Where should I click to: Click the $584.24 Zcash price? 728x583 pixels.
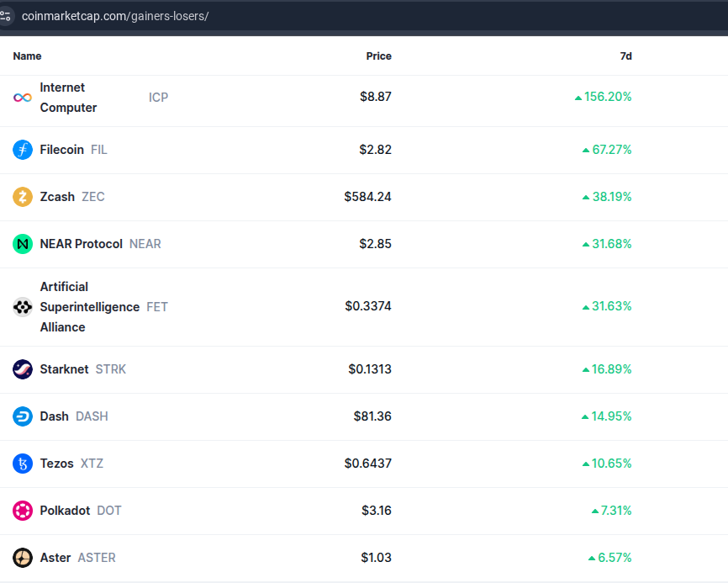click(367, 197)
